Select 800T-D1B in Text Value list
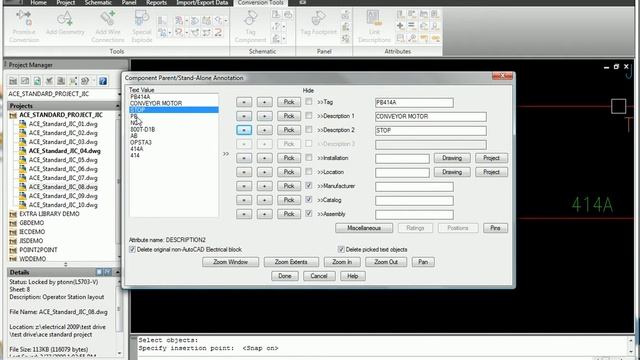The height and width of the screenshot is (360, 640). pos(142,129)
